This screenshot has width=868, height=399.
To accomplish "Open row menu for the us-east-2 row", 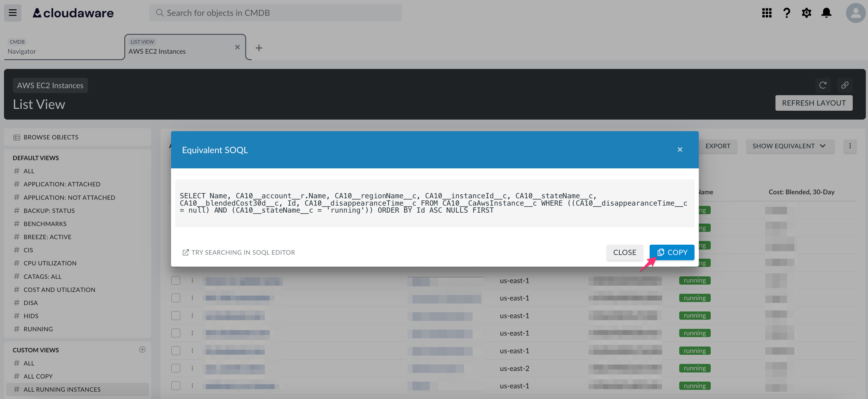I will [192, 368].
